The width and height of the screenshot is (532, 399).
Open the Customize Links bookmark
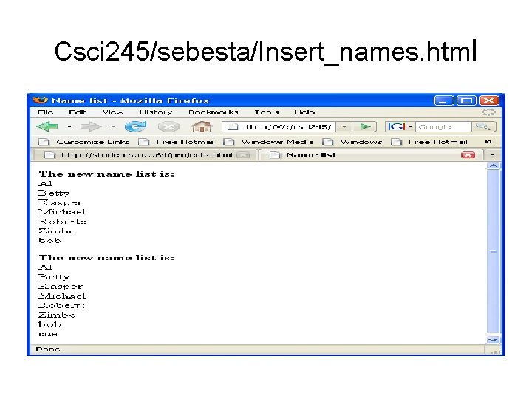tap(84, 142)
